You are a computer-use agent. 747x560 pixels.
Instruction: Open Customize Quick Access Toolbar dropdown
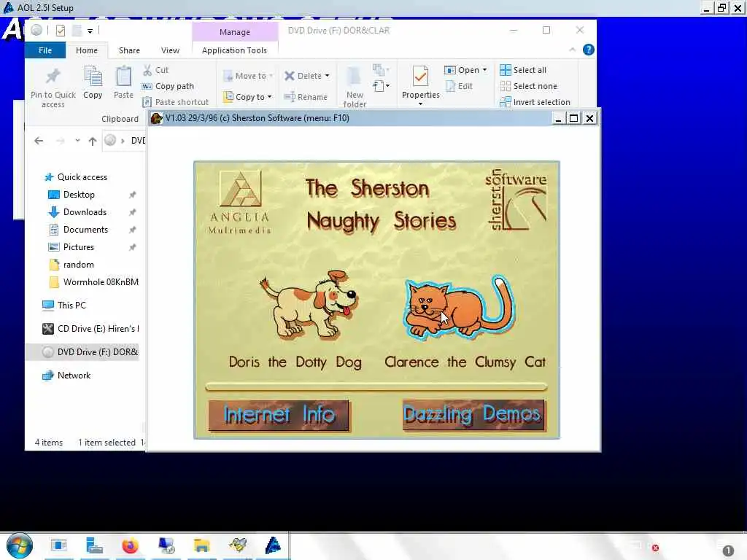pos(90,31)
